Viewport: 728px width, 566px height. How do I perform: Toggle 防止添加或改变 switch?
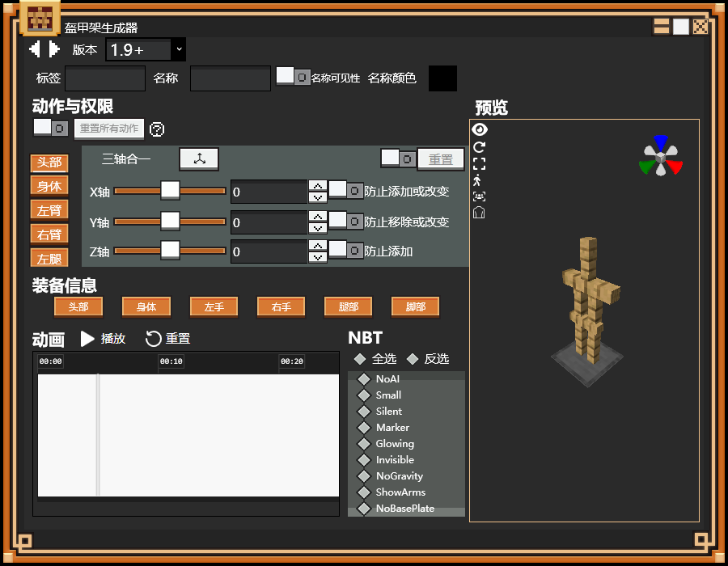pos(346,190)
